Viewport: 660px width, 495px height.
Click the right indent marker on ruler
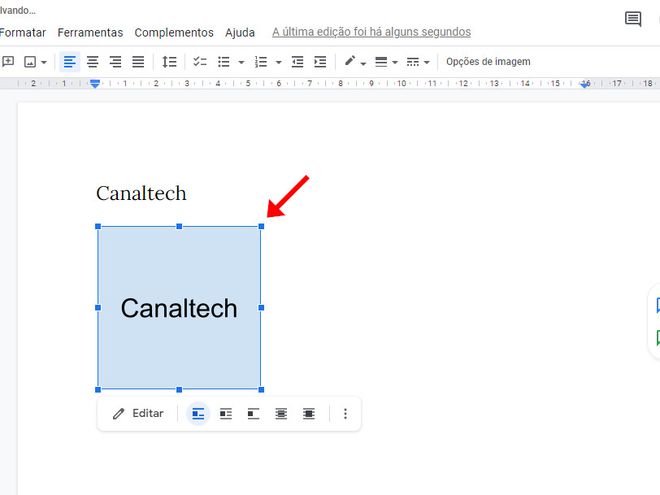pyautogui.click(x=585, y=84)
